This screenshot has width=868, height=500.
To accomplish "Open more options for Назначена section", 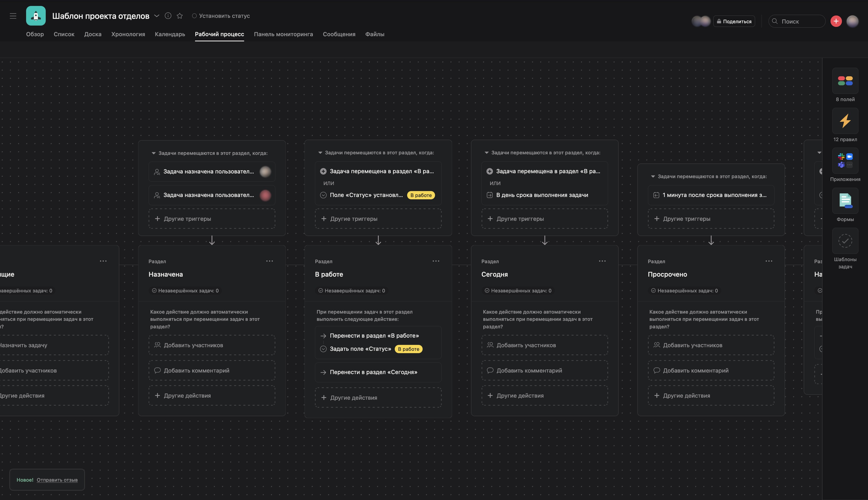I will pyautogui.click(x=269, y=261).
